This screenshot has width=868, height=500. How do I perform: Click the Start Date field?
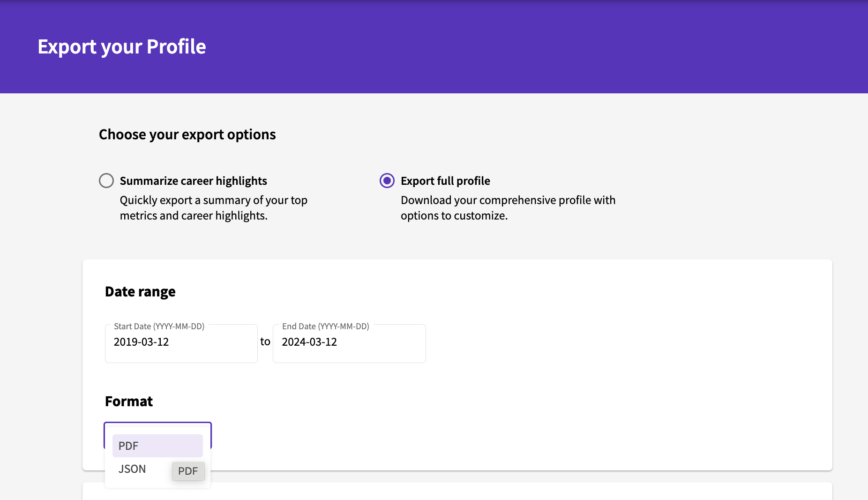(181, 343)
